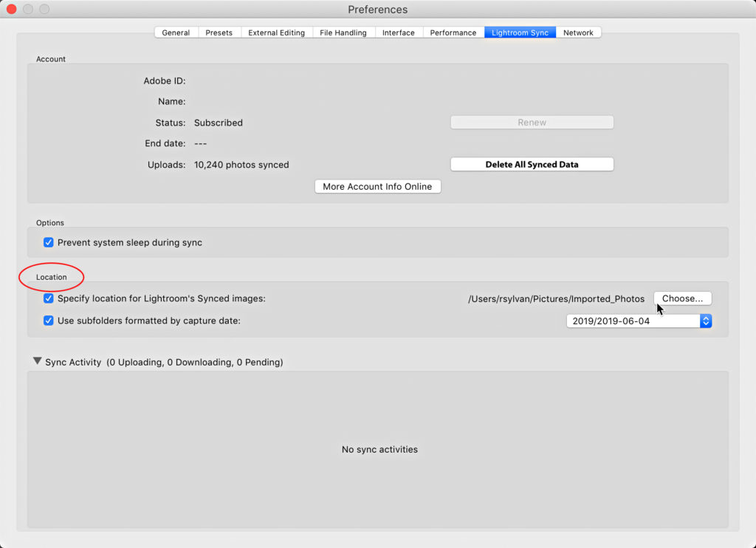Open the General preferences tab

pyautogui.click(x=176, y=32)
